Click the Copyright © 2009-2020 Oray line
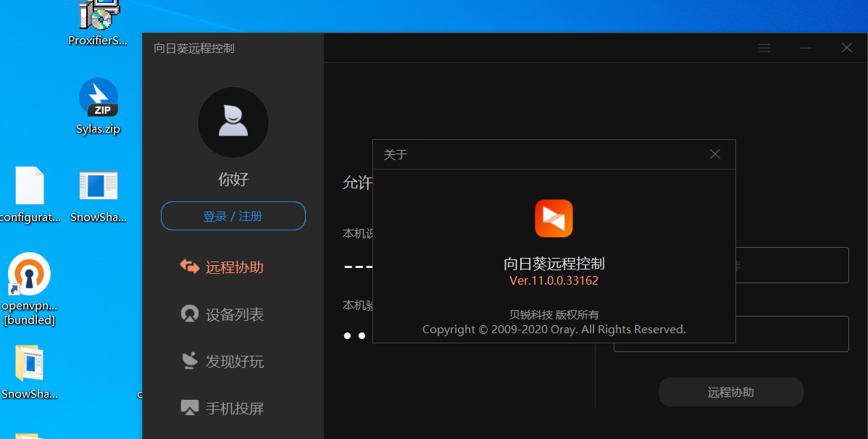 [554, 330]
